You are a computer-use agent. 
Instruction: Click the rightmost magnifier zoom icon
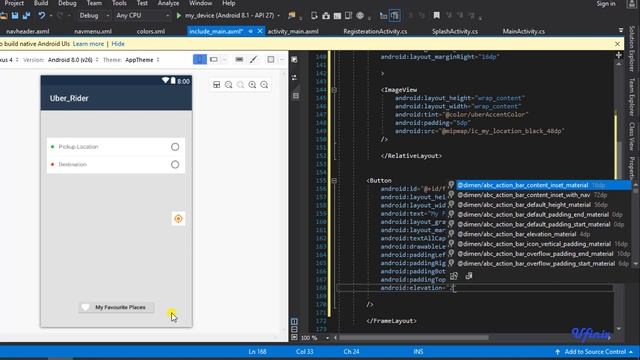(264, 84)
